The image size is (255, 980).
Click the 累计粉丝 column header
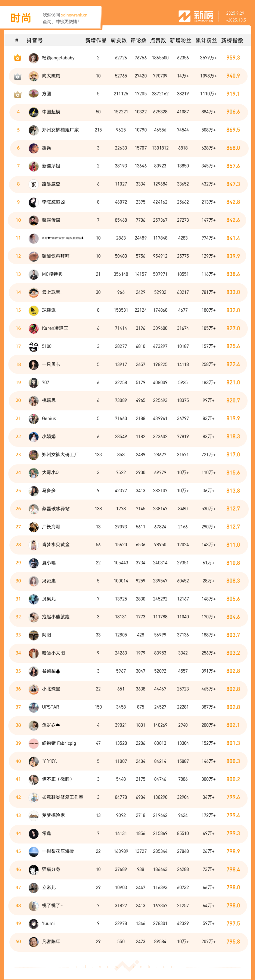[x=206, y=40]
